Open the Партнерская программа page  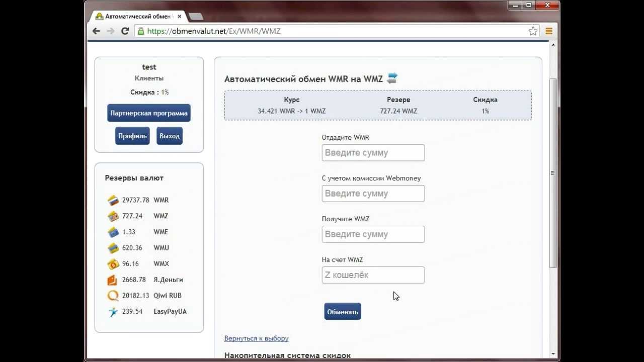[x=149, y=113]
